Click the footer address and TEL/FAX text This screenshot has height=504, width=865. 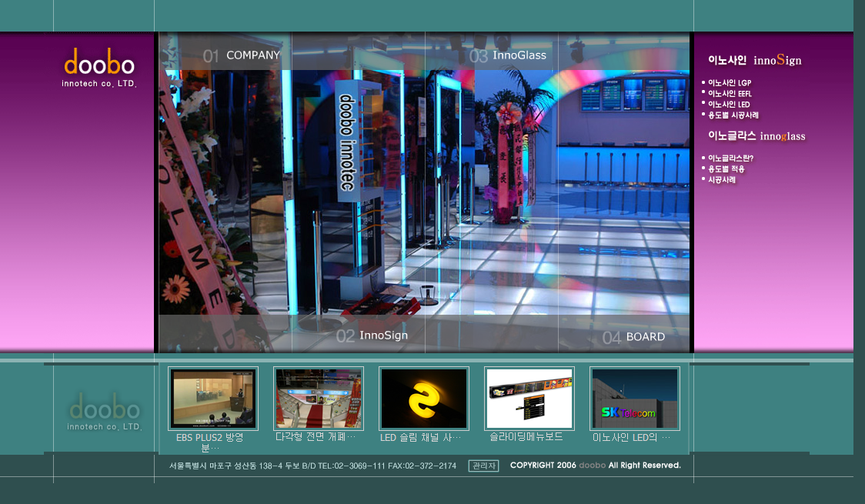(x=312, y=466)
